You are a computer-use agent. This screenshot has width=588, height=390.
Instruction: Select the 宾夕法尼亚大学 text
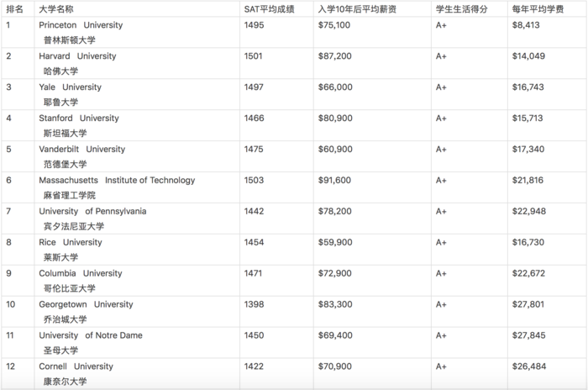tap(74, 226)
